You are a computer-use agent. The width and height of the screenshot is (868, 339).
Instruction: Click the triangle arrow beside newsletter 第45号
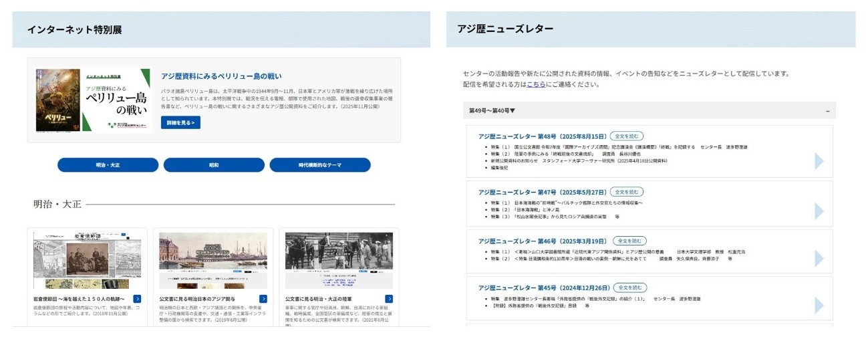click(x=819, y=305)
